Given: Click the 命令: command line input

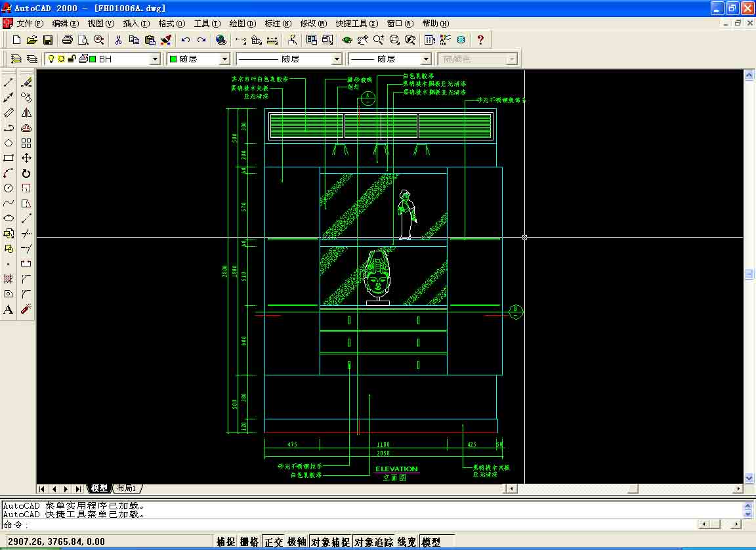Looking at the screenshot, I should point(349,524).
